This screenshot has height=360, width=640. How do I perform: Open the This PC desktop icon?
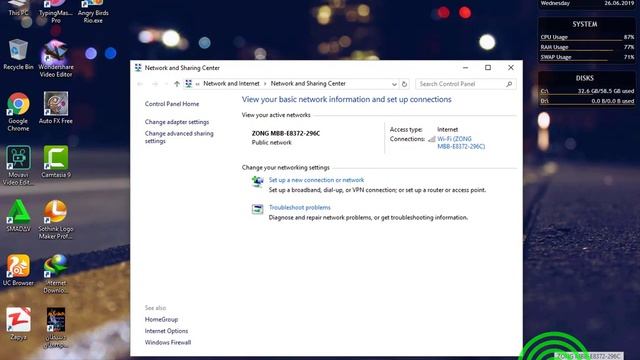coord(18,8)
